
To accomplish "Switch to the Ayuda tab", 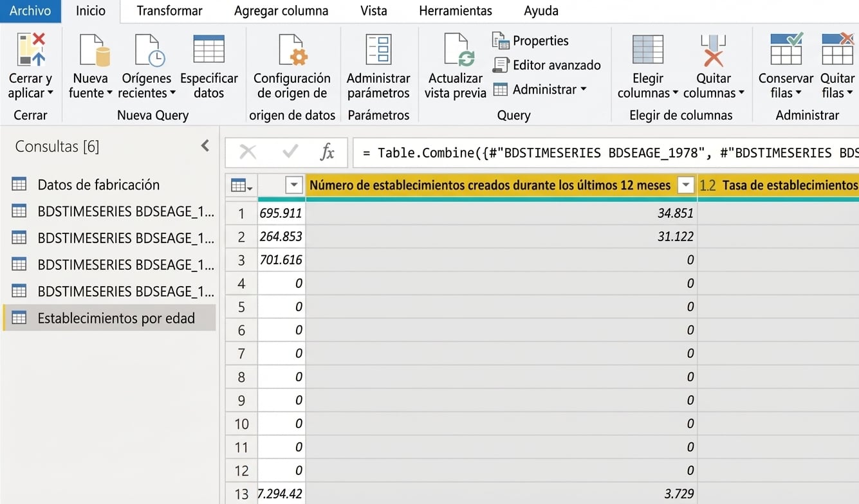I will 541,11.
